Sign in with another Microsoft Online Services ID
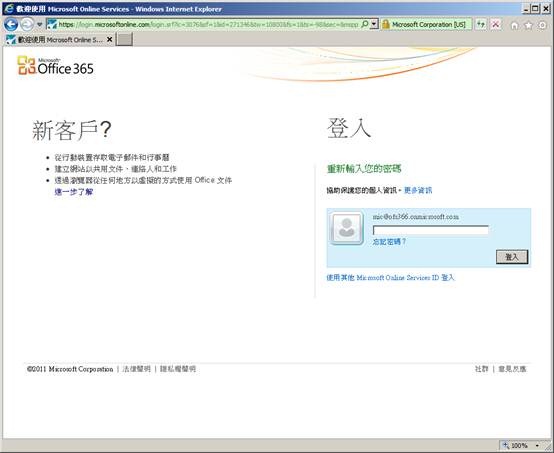554x453 pixels. pos(390,278)
